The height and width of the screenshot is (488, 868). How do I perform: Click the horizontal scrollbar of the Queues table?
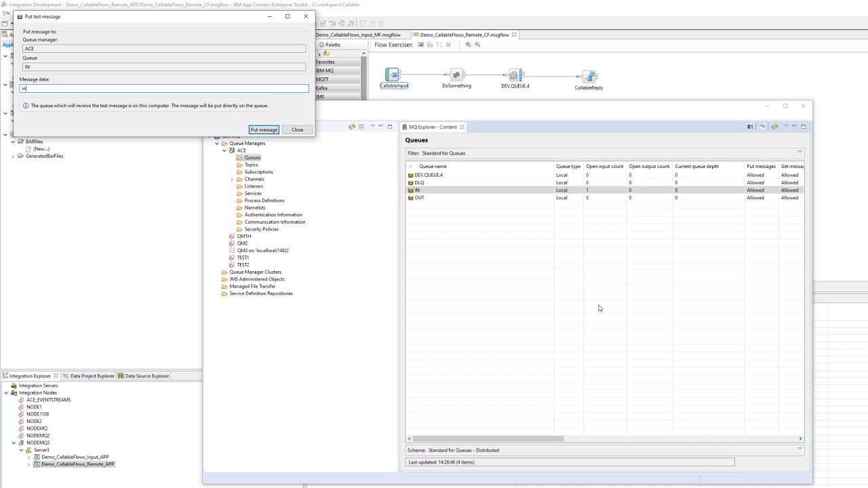tap(488, 439)
